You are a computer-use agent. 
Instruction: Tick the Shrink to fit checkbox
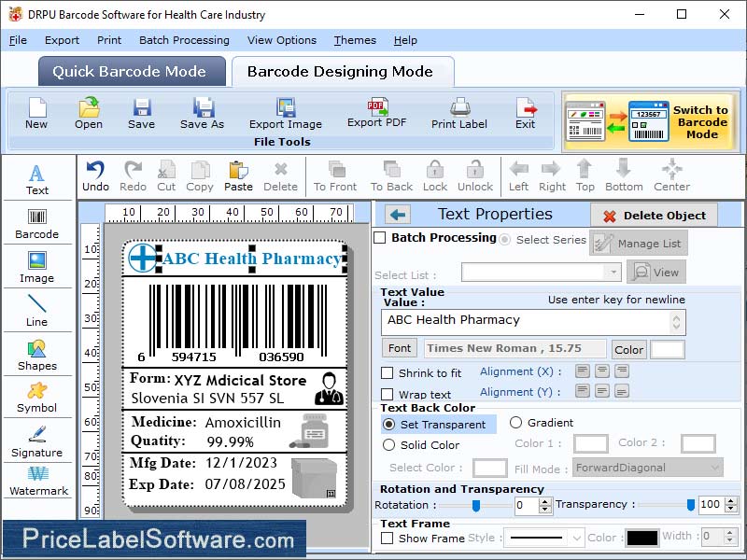(388, 373)
